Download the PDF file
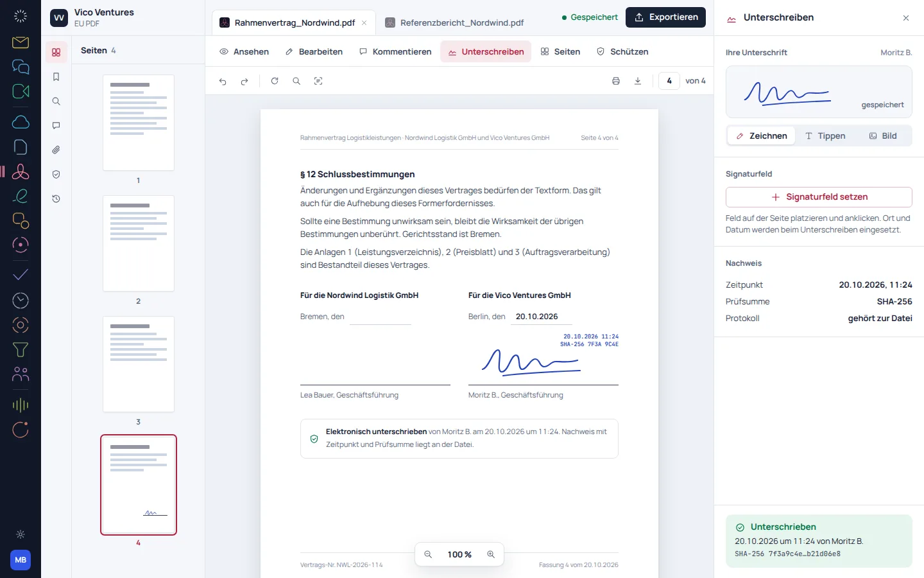Image resolution: width=924 pixels, height=578 pixels. click(x=638, y=81)
